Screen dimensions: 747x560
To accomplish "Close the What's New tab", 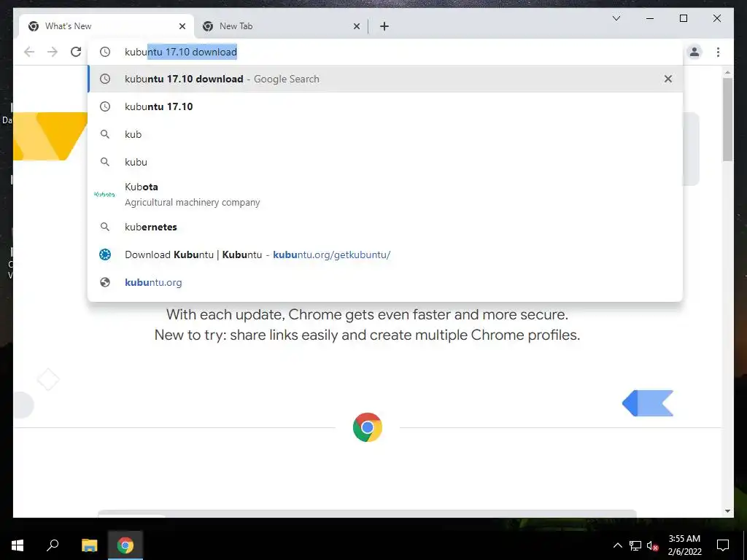I will pos(182,26).
